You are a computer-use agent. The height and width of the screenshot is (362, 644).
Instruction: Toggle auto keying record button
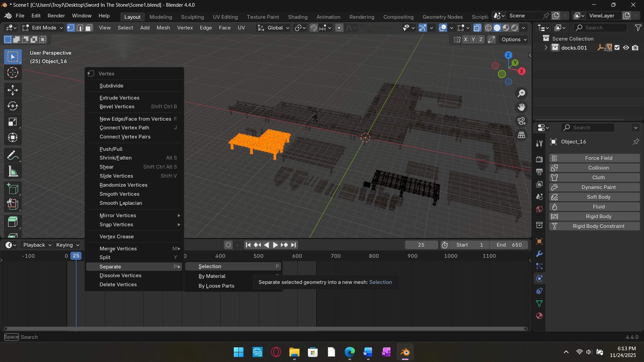228,245
